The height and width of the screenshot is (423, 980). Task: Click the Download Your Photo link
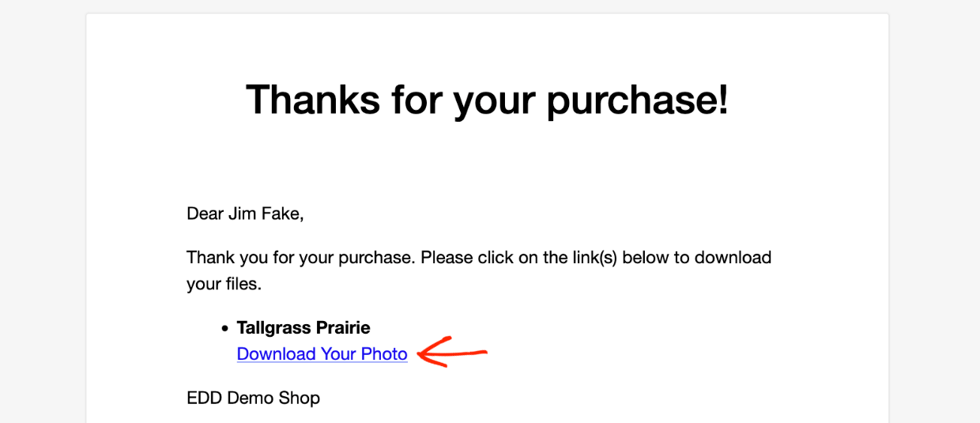pos(322,354)
